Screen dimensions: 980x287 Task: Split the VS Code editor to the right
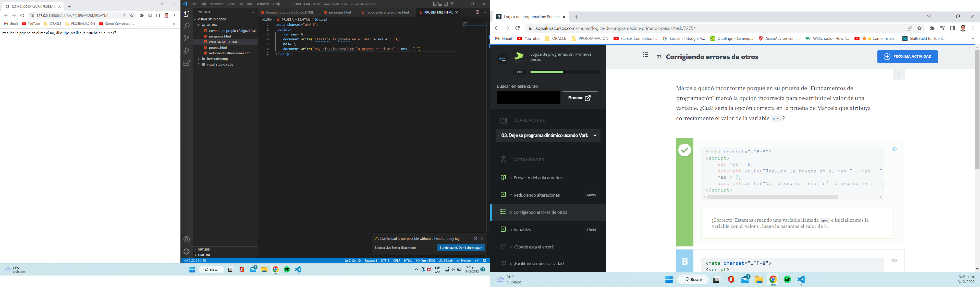477,12
